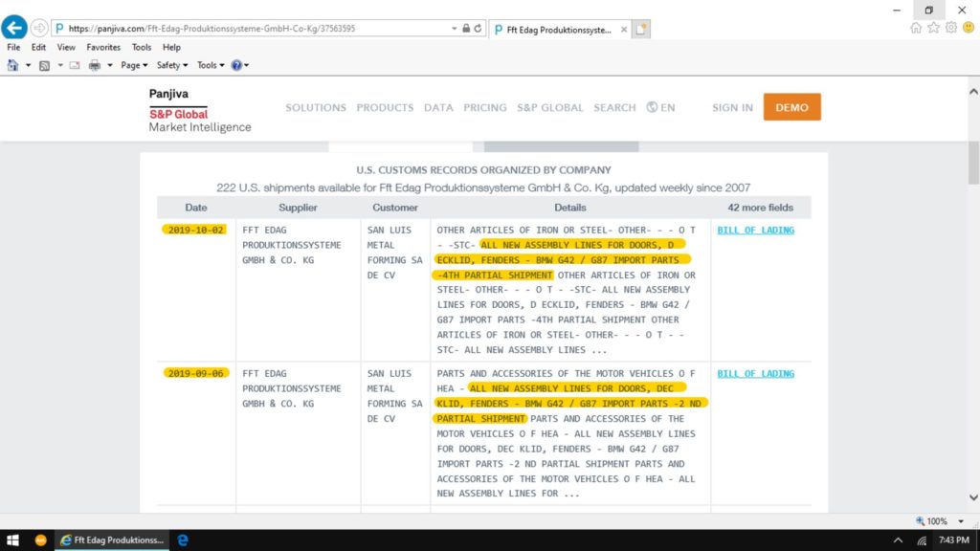Open the Windows Start menu
Screen dimensions: 980x551
pos(12,540)
